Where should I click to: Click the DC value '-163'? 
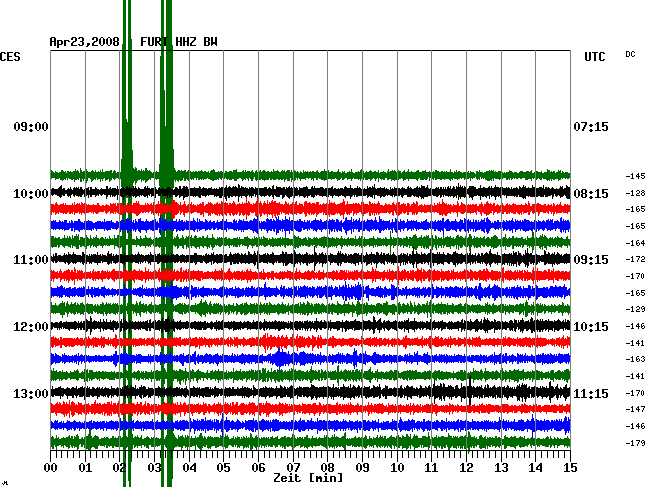(x=635, y=359)
